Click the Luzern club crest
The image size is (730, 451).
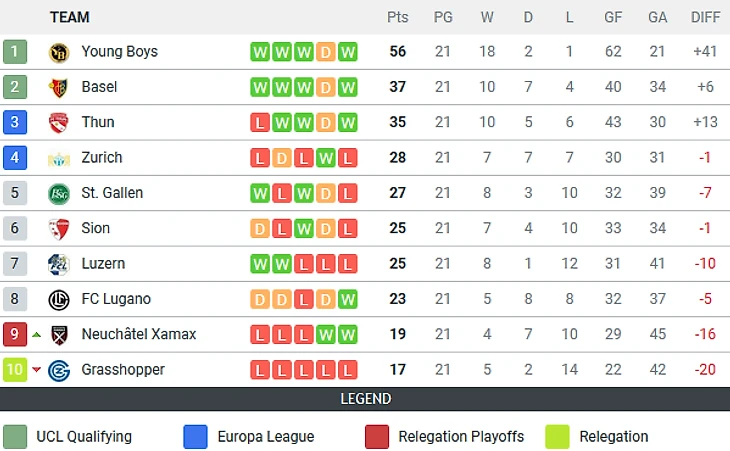[x=58, y=264]
